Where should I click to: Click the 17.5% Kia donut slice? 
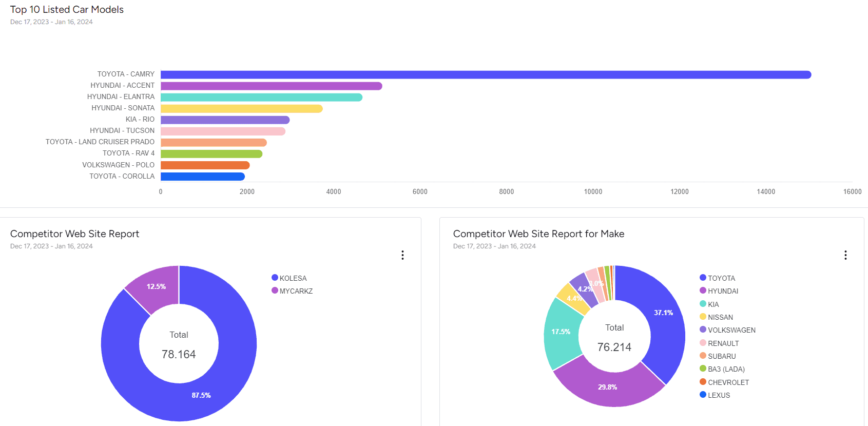pyautogui.click(x=561, y=332)
